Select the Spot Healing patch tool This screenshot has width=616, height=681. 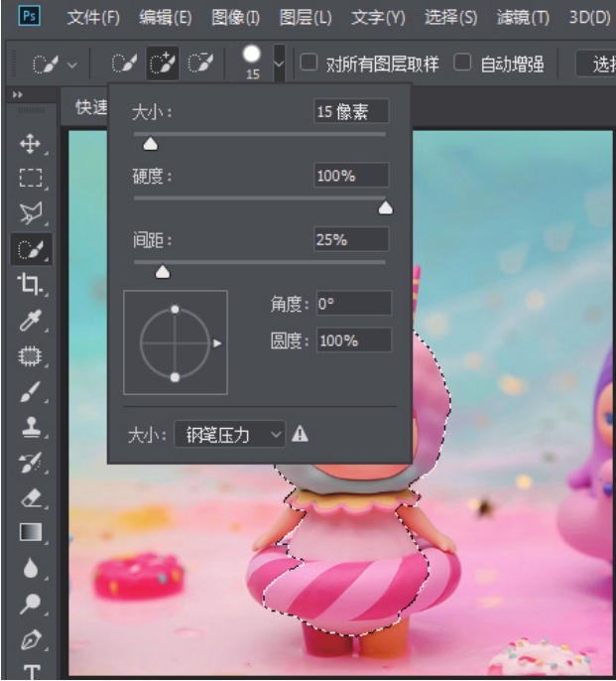[x=30, y=356]
